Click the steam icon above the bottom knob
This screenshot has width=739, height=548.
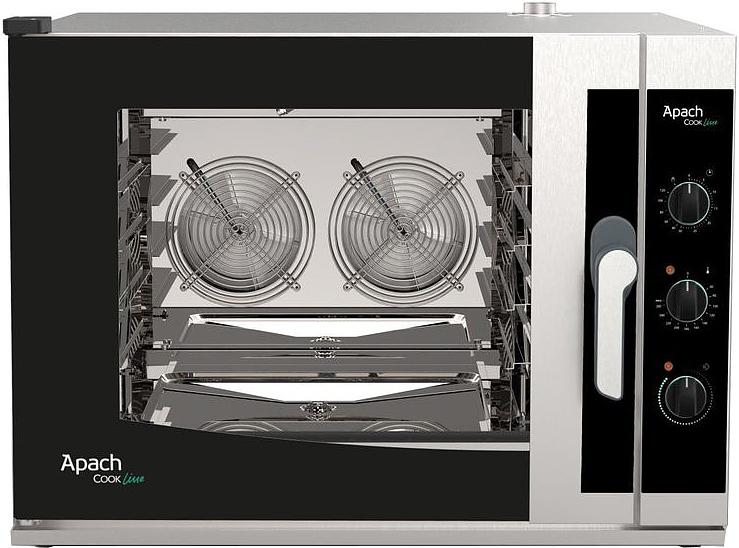(706, 367)
